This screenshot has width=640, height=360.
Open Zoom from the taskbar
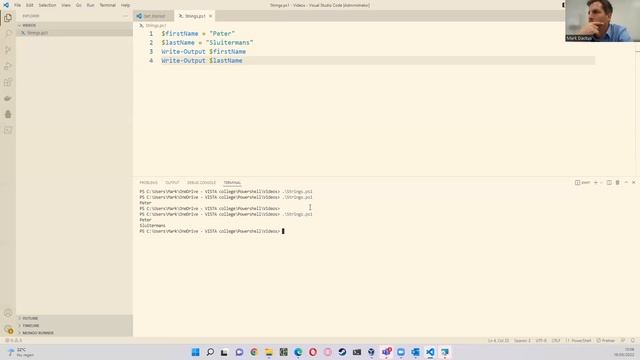coord(401,352)
